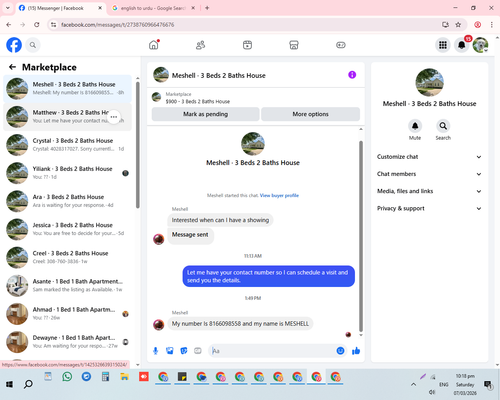This screenshot has height=400, width=500.
Task: Open the notifications bell icon
Action: pyautogui.click(x=462, y=45)
